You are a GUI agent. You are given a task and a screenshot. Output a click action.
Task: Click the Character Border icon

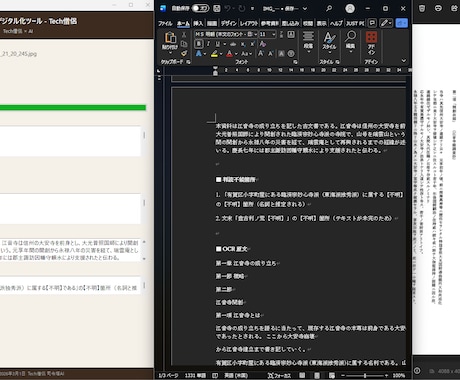(x=291, y=34)
